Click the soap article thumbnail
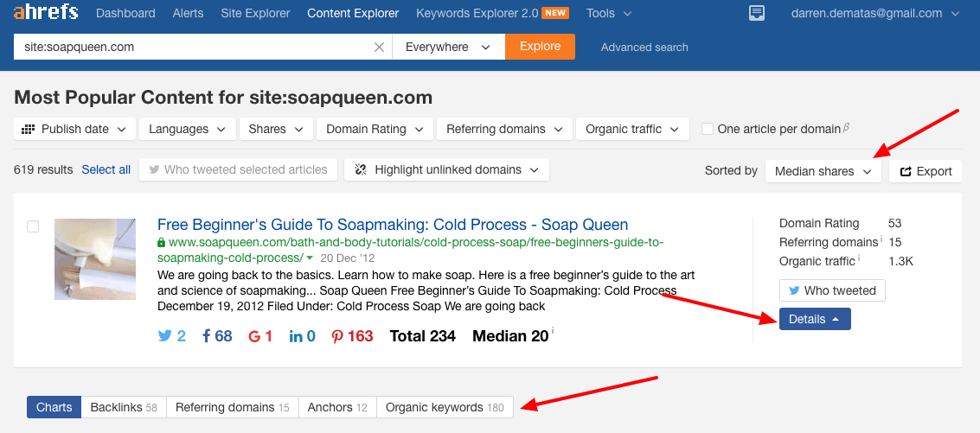The image size is (980, 433). (95, 258)
